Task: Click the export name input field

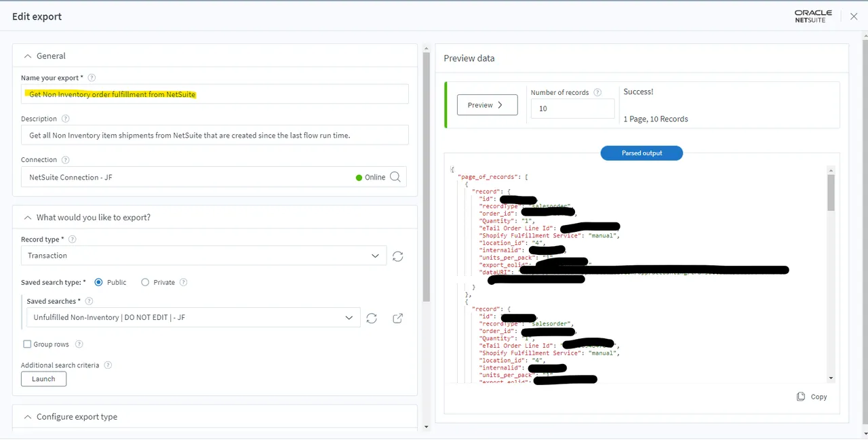Action: (214, 94)
